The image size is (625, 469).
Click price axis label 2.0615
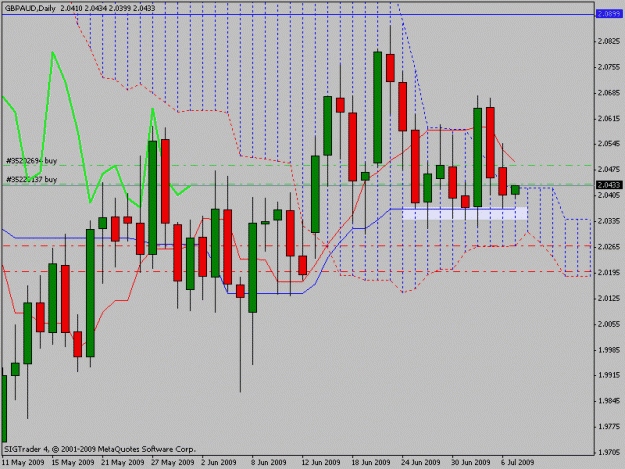coord(609,118)
